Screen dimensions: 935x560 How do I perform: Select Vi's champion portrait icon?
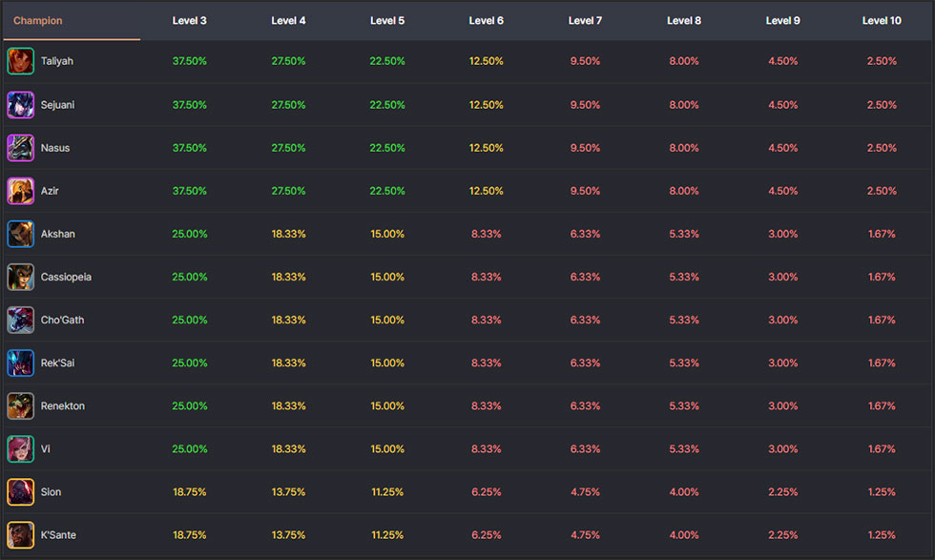[20, 449]
